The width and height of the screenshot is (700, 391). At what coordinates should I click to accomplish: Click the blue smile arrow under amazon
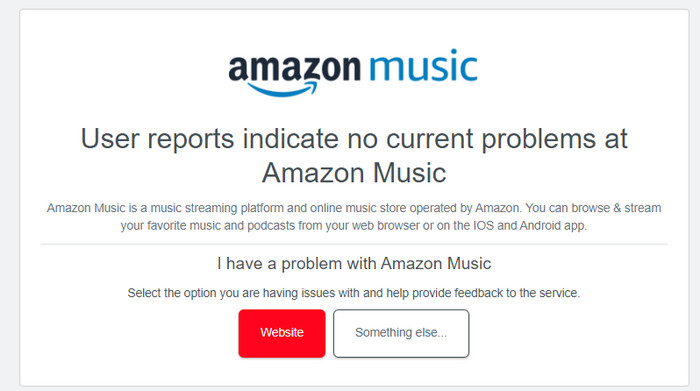pos(283,89)
